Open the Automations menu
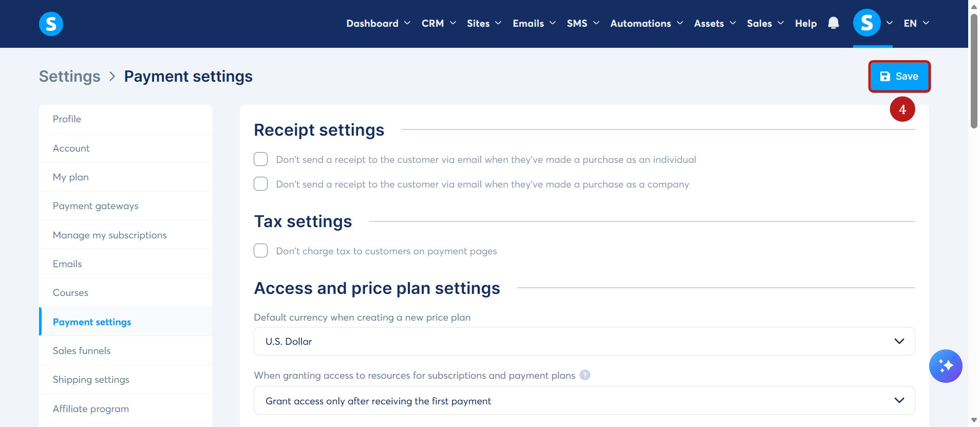Image resolution: width=980 pixels, height=427 pixels. click(x=646, y=23)
